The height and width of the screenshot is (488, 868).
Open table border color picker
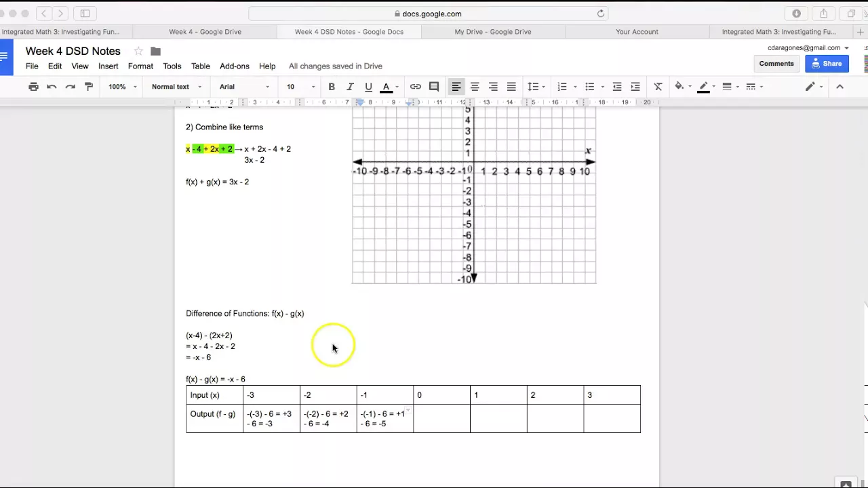tap(707, 87)
